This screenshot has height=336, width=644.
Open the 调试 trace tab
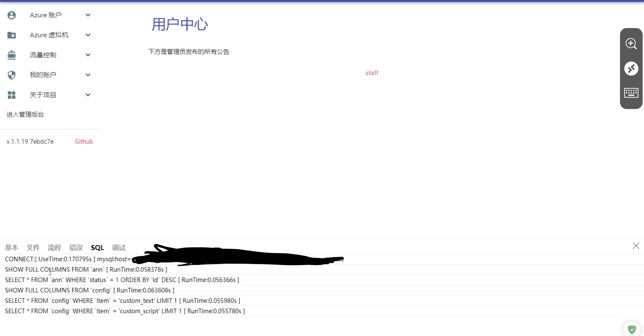click(118, 247)
